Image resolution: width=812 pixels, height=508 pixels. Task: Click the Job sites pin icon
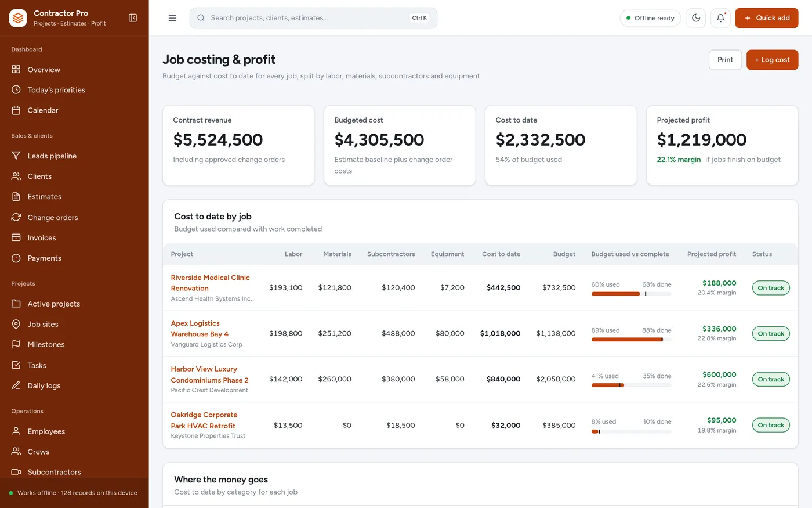click(16, 324)
